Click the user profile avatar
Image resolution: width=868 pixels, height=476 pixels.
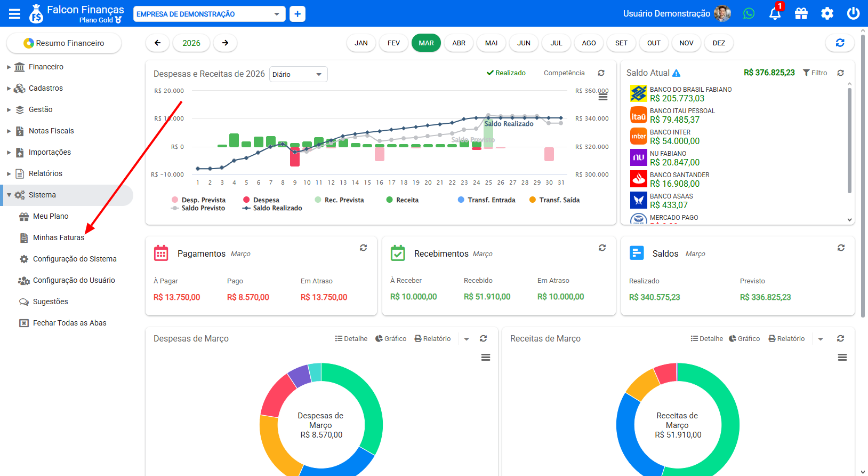[x=722, y=13]
